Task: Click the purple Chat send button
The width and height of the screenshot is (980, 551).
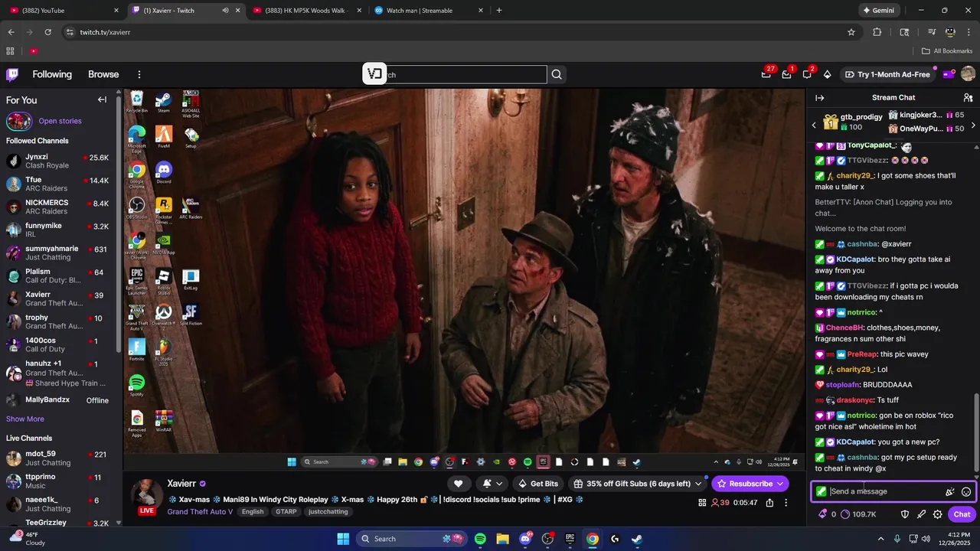Action: pos(962,514)
